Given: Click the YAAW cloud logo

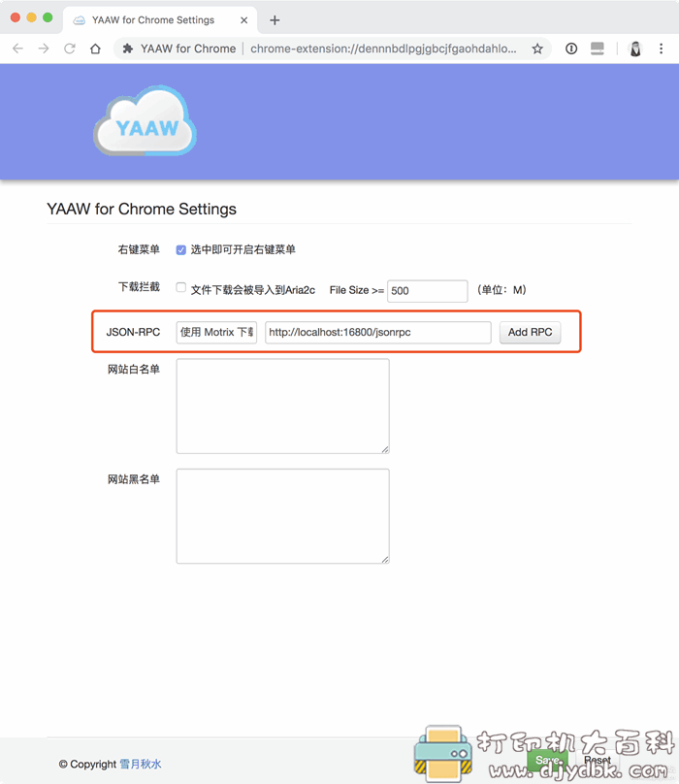Looking at the screenshot, I should pos(145,120).
